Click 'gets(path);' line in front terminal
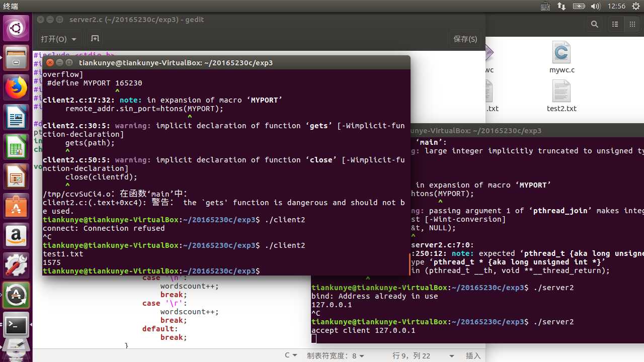644x362 pixels. pos(90,143)
